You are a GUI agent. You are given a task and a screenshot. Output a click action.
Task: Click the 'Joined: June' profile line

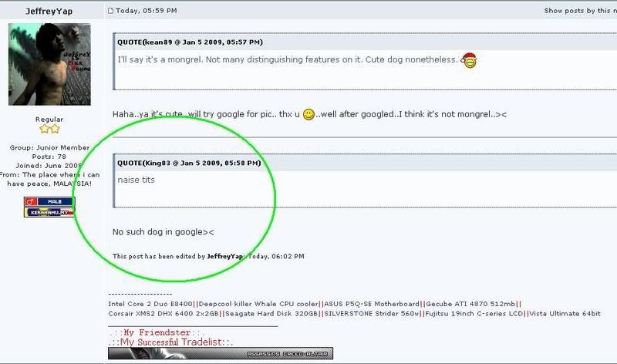(49, 166)
